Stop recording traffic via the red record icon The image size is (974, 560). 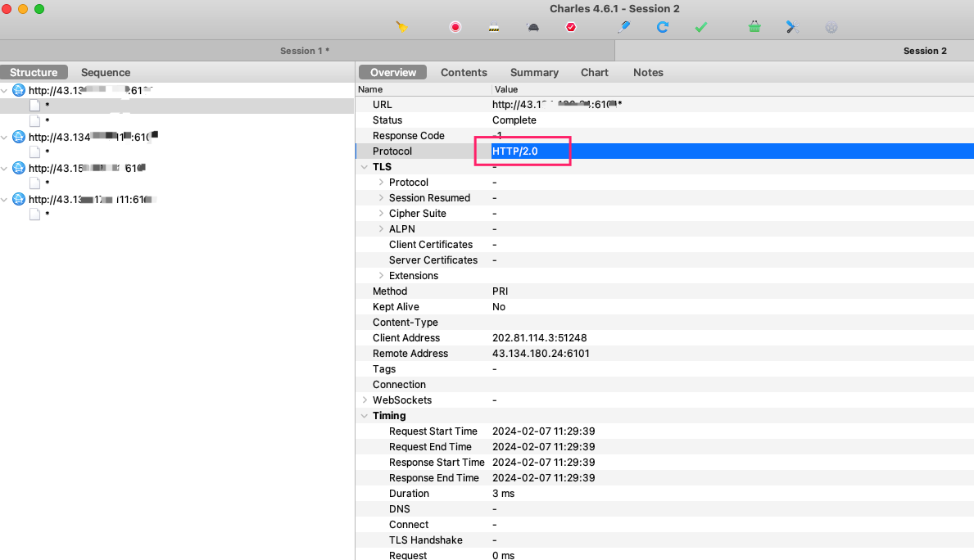pyautogui.click(x=455, y=27)
